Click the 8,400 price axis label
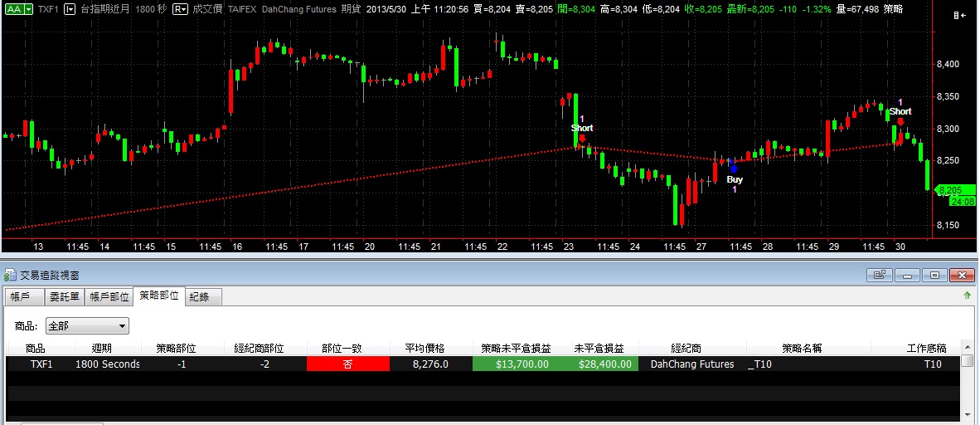Viewport: 980px width, 425px height. pyautogui.click(x=948, y=64)
